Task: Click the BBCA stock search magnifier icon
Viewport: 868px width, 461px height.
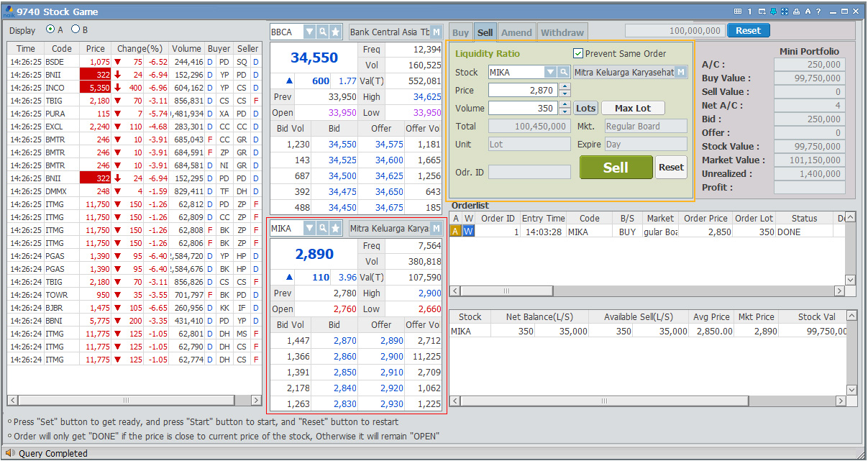Action: pyautogui.click(x=323, y=32)
